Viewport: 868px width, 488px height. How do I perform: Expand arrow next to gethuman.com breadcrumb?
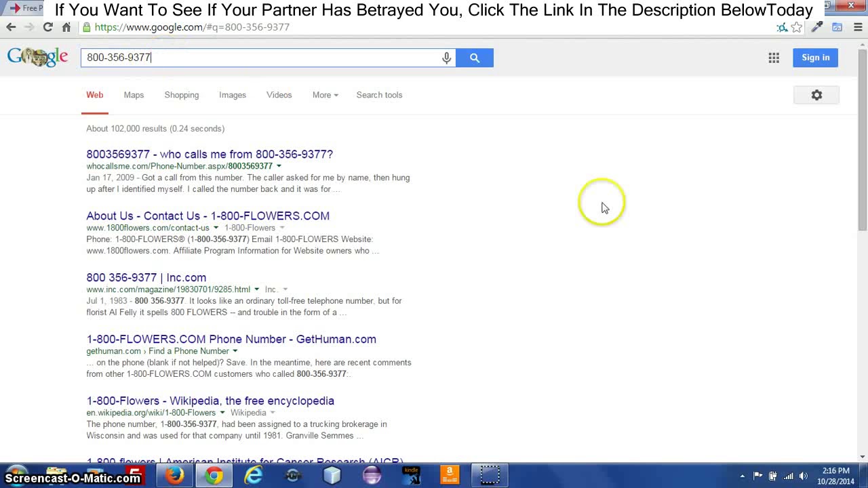coord(235,351)
